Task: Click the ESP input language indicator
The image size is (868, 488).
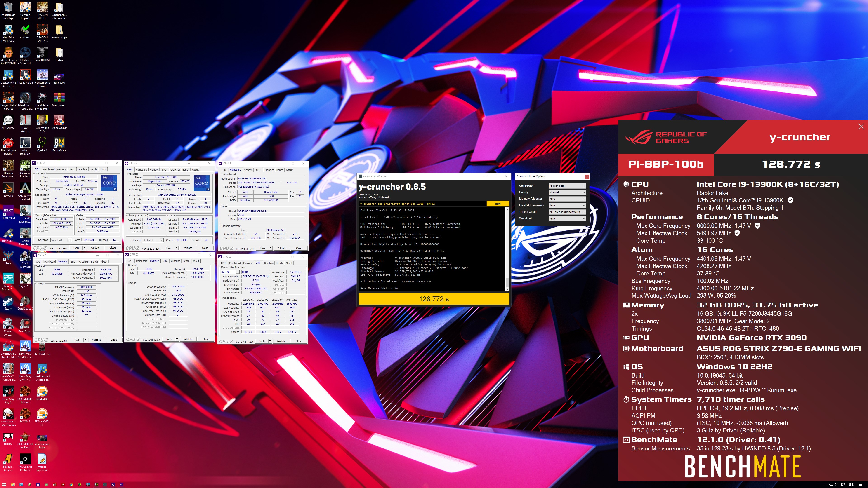Action: [x=843, y=485]
